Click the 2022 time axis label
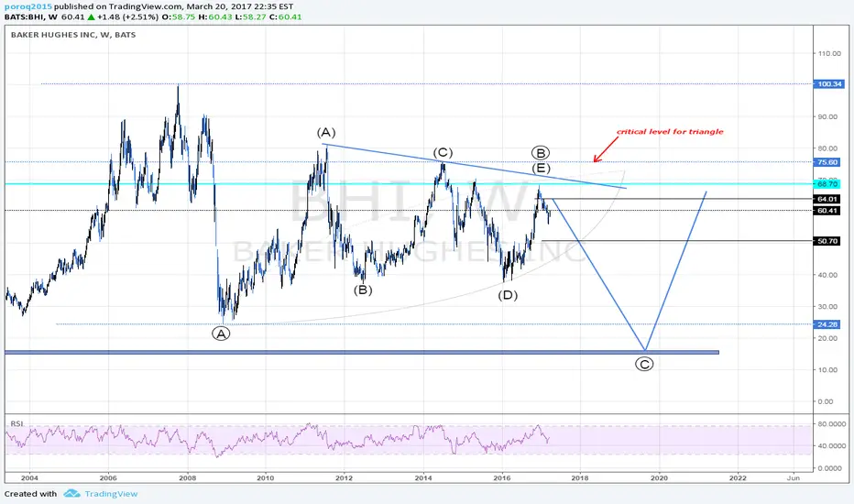Image resolution: width=854 pixels, height=504 pixels. pos(738,477)
